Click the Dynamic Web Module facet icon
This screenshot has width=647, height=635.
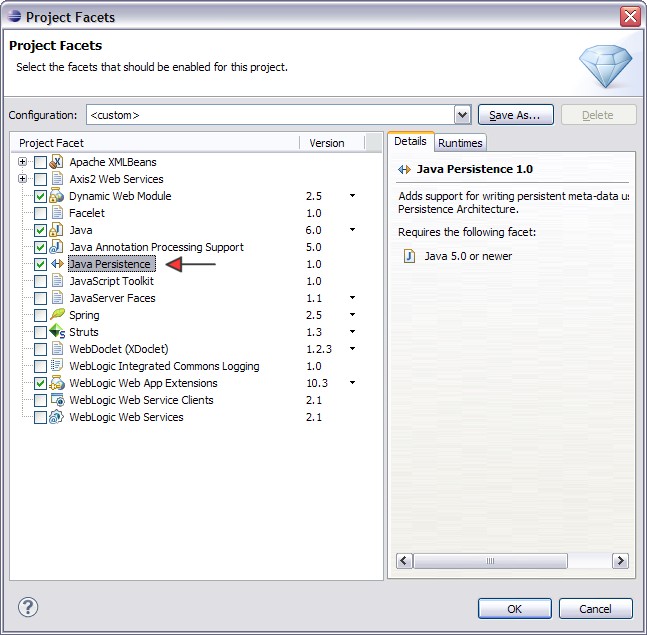coord(57,196)
